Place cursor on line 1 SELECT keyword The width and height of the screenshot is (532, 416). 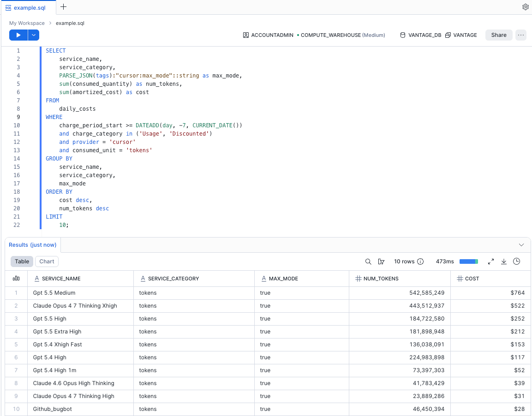click(x=56, y=51)
